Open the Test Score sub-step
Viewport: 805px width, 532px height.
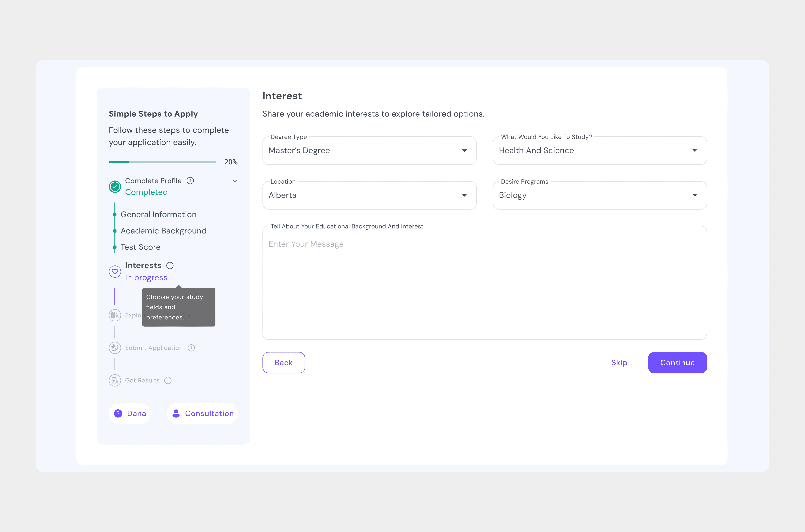point(140,247)
